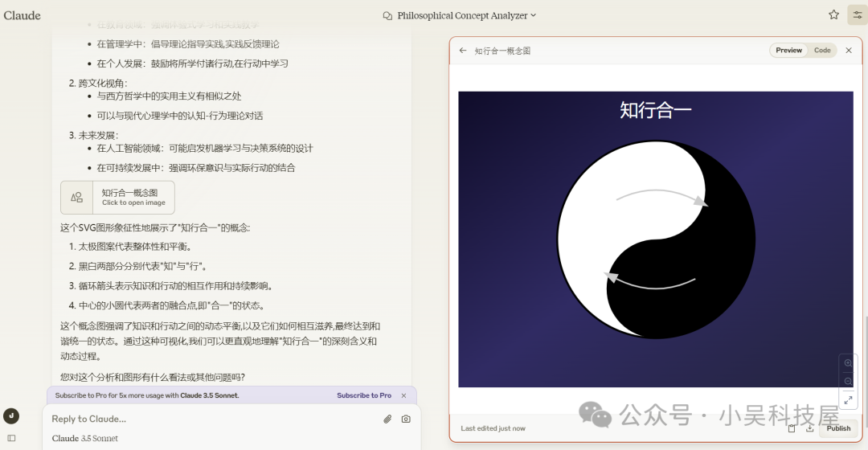Viewport: 868px width, 450px height.
Task: Switch to the Code tab
Action: (822, 51)
